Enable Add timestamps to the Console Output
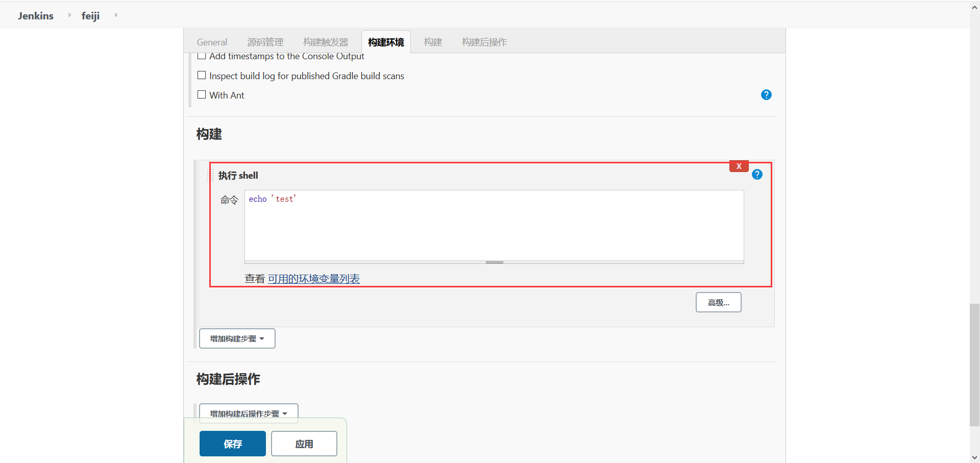 (x=202, y=56)
